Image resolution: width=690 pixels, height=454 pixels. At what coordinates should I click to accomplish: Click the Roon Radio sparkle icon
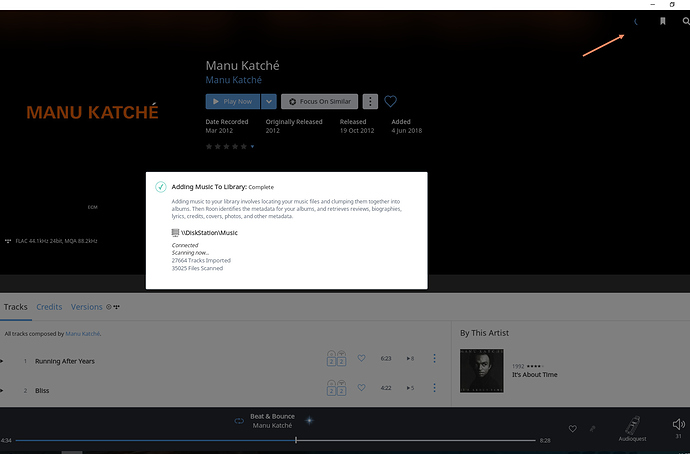click(309, 421)
